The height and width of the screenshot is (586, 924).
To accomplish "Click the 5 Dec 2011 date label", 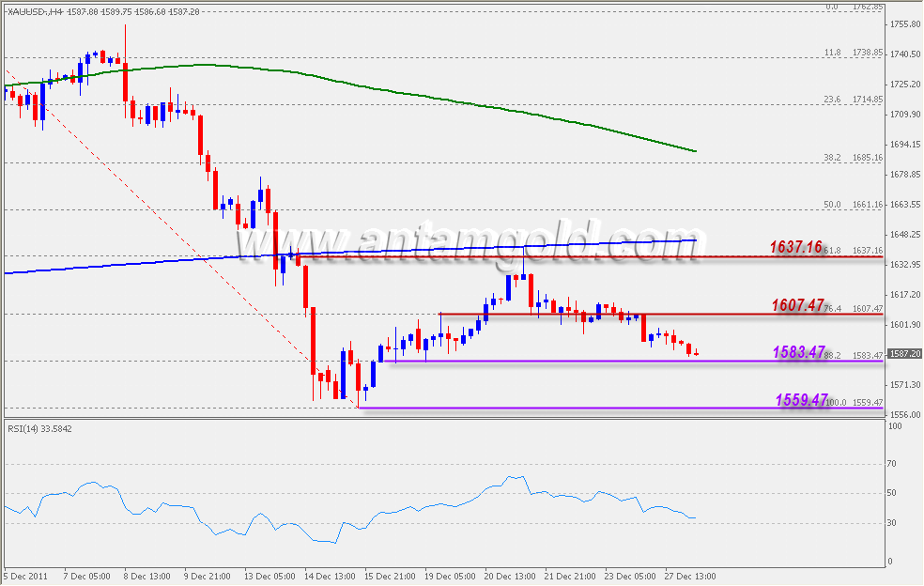I will coord(26,576).
